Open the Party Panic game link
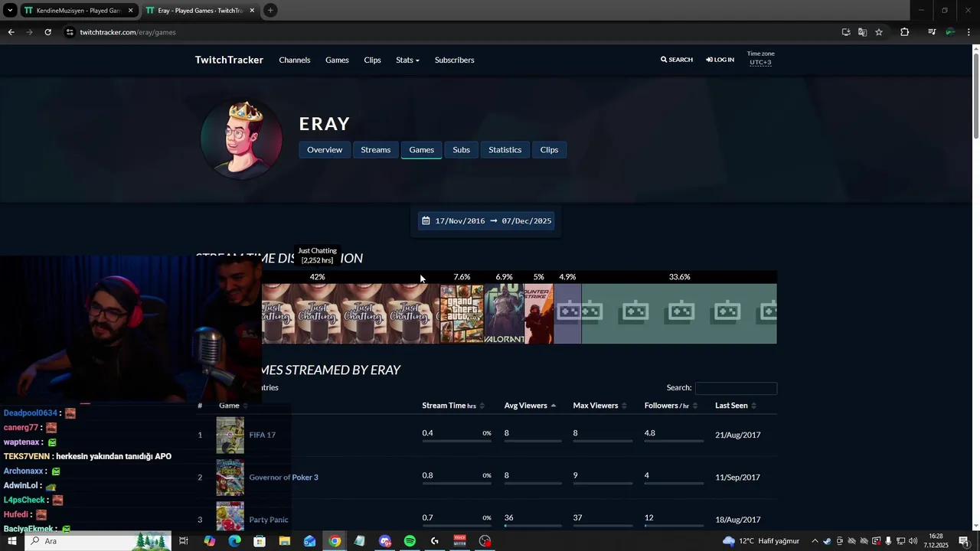 point(269,520)
